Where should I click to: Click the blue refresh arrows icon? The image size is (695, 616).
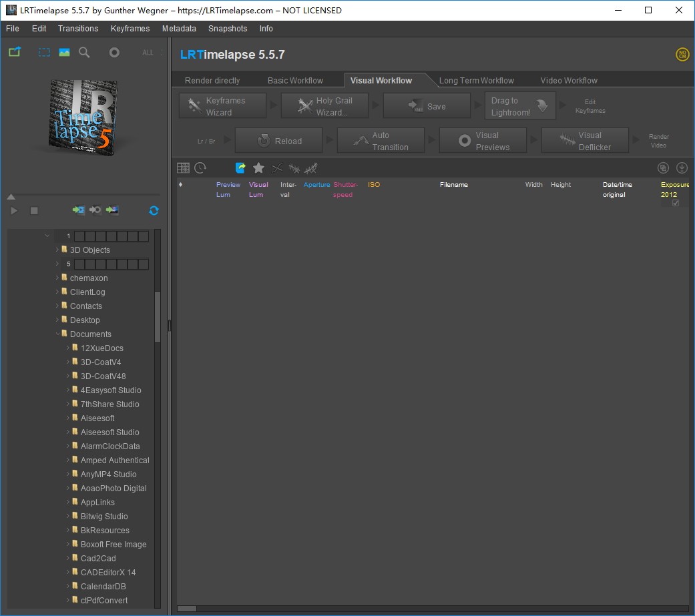point(154,210)
